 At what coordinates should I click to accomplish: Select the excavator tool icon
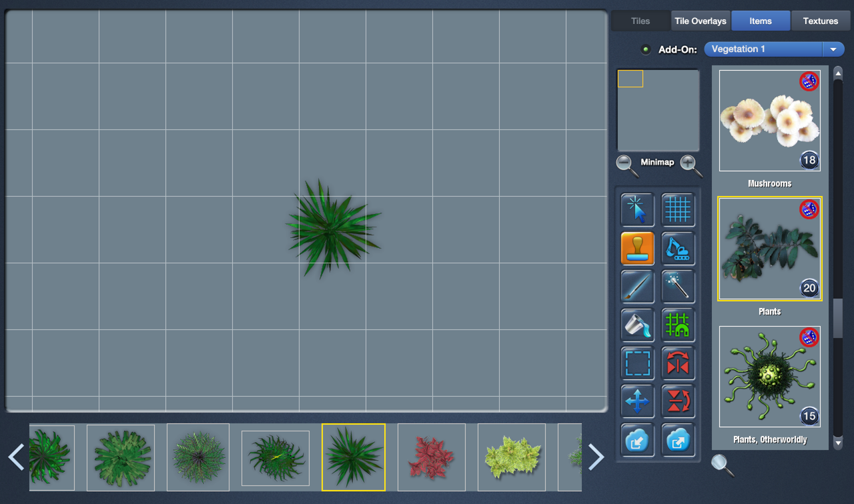tap(678, 249)
